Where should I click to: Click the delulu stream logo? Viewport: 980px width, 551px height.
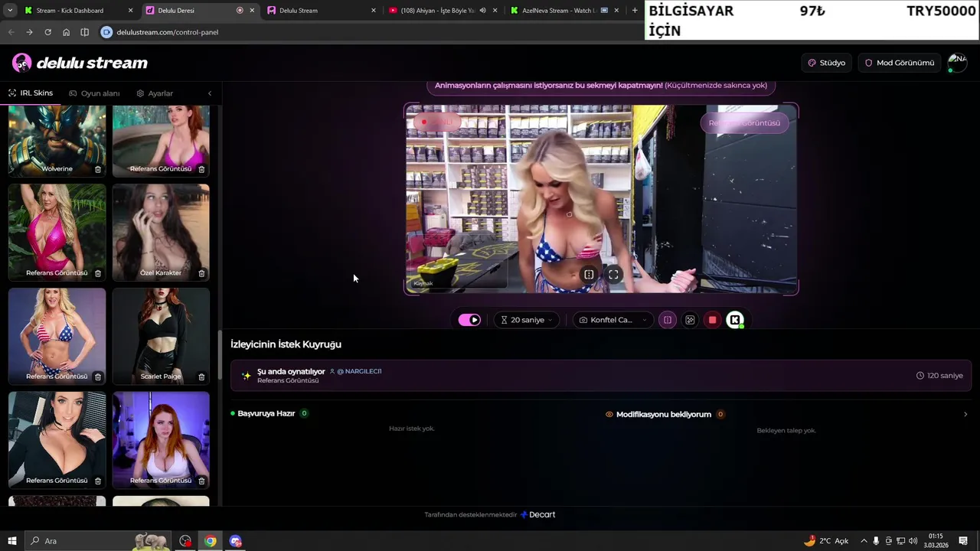point(80,63)
